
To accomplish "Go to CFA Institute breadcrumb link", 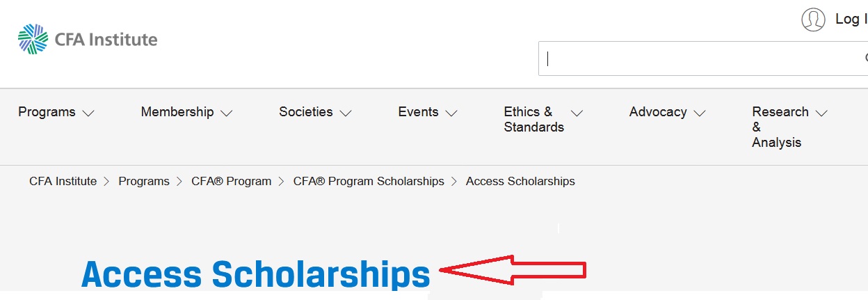I will coord(63,182).
